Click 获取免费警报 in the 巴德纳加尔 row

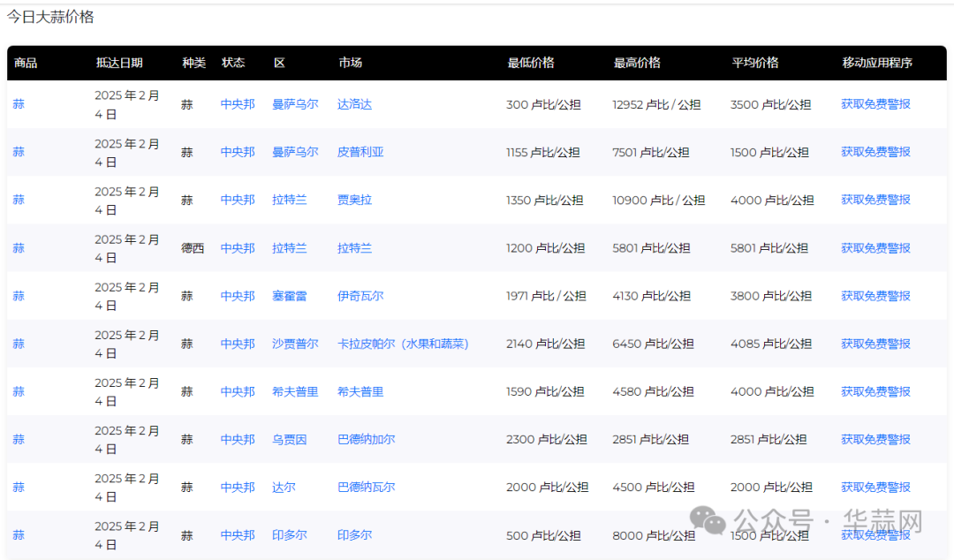875,440
